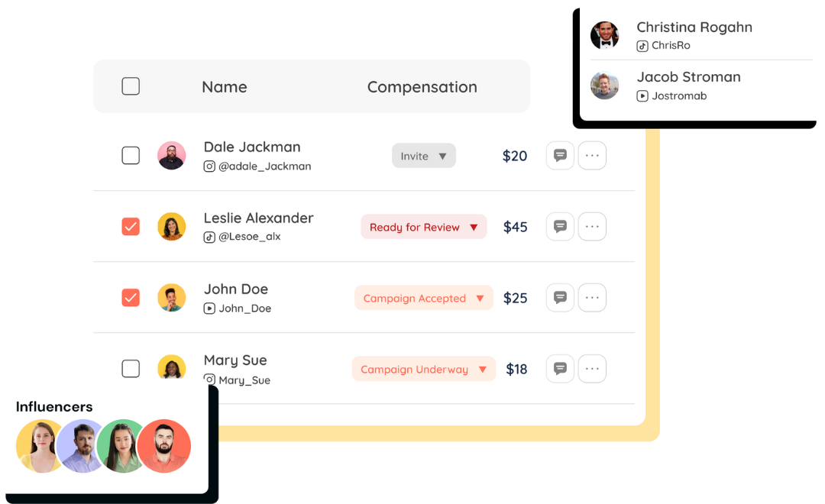
Task: Sort by the Name column header
Action: coord(224,87)
